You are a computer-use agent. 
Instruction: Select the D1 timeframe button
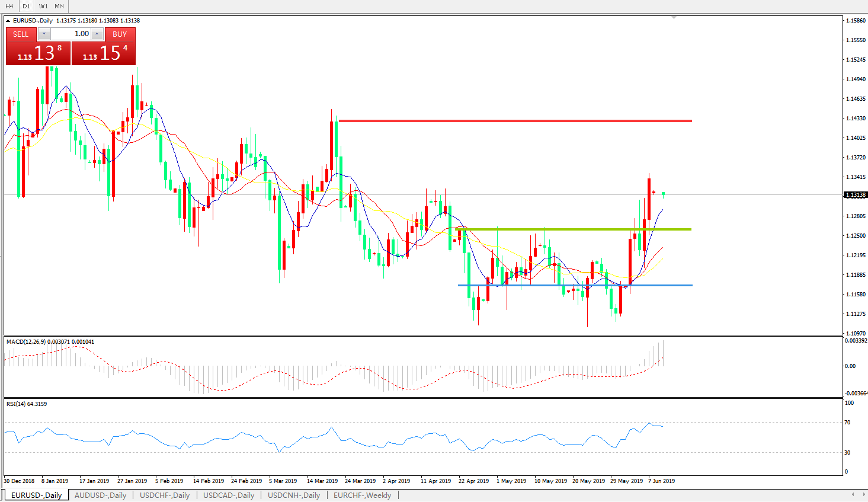26,6
